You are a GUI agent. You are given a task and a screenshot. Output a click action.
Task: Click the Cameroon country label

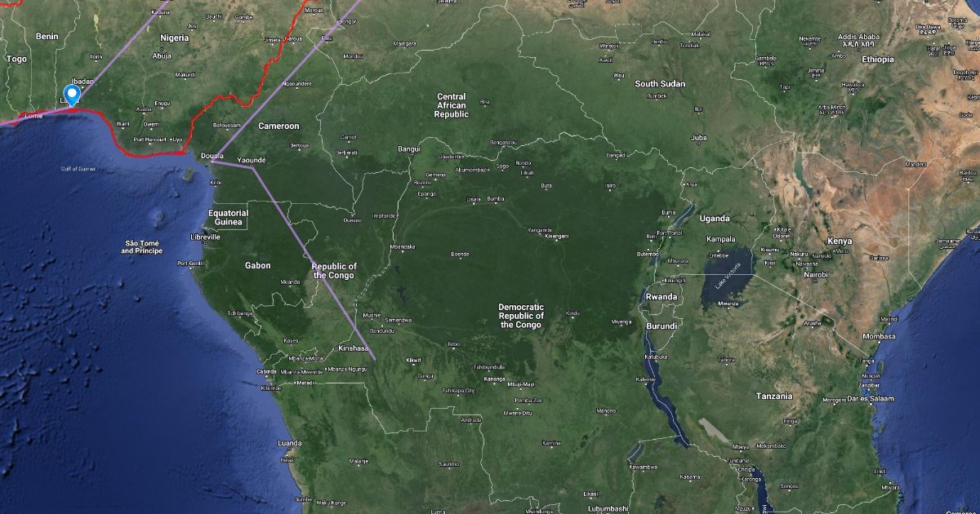coord(278,126)
